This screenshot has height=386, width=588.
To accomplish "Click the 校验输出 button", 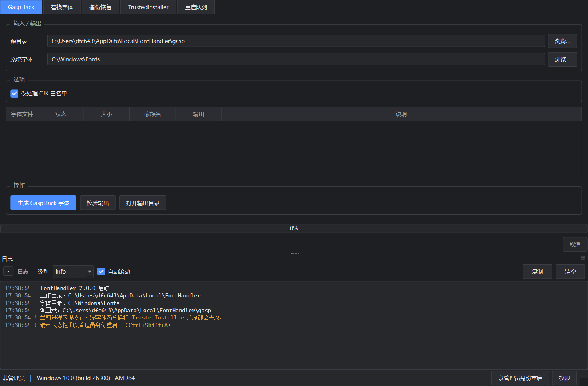I will coord(98,203).
